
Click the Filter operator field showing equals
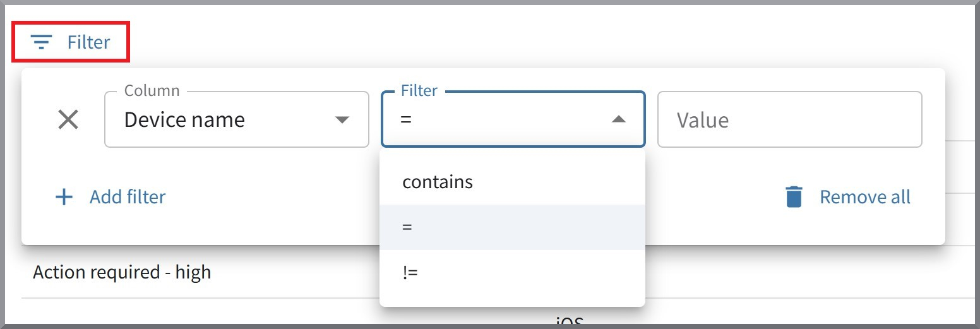513,119
